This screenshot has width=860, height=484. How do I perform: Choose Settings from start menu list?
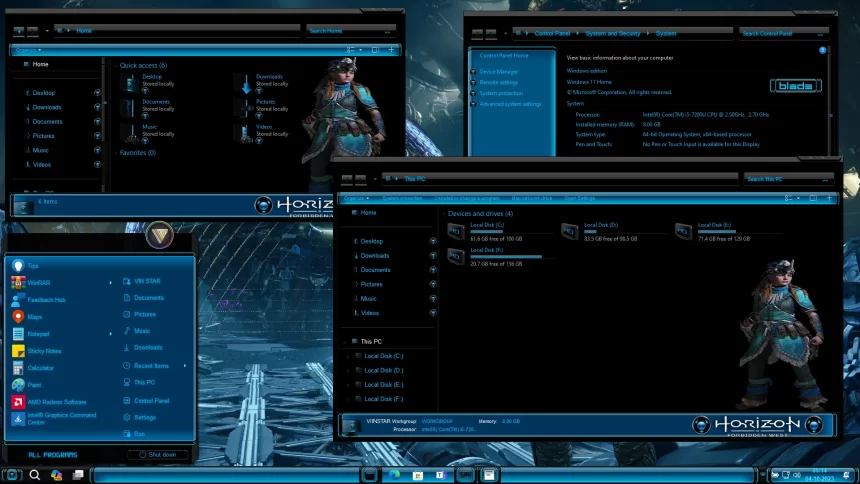(x=145, y=417)
